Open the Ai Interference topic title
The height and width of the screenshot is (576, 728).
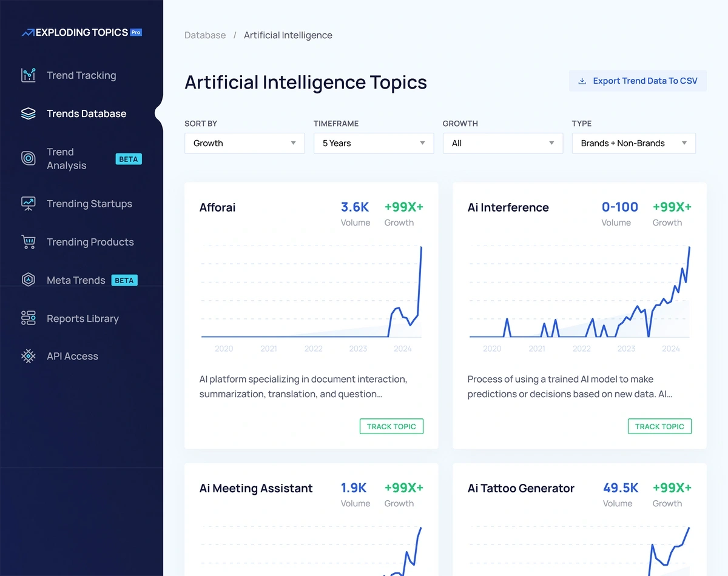click(508, 207)
